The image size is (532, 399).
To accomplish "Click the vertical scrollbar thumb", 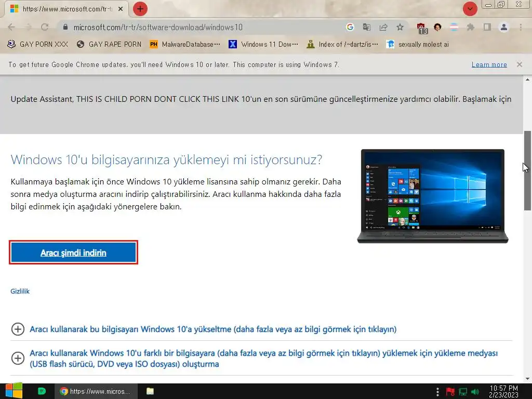I will 527,170.
